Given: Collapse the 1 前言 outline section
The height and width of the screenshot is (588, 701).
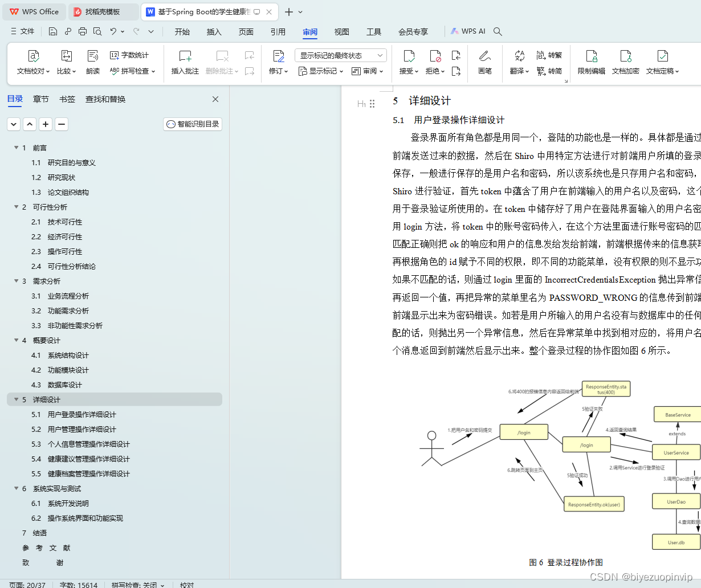Looking at the screenshot, I should (16, 148).
